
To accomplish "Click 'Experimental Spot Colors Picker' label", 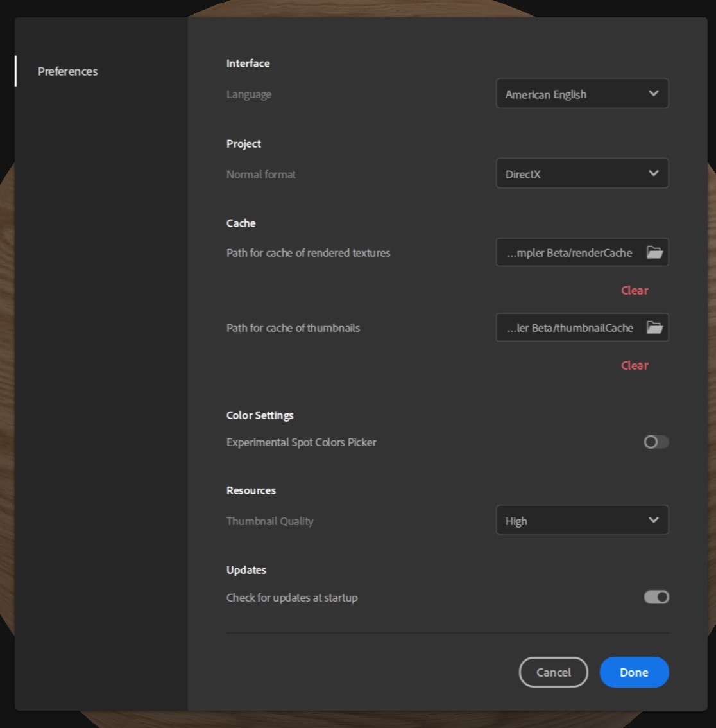I will tap(301, 442).
